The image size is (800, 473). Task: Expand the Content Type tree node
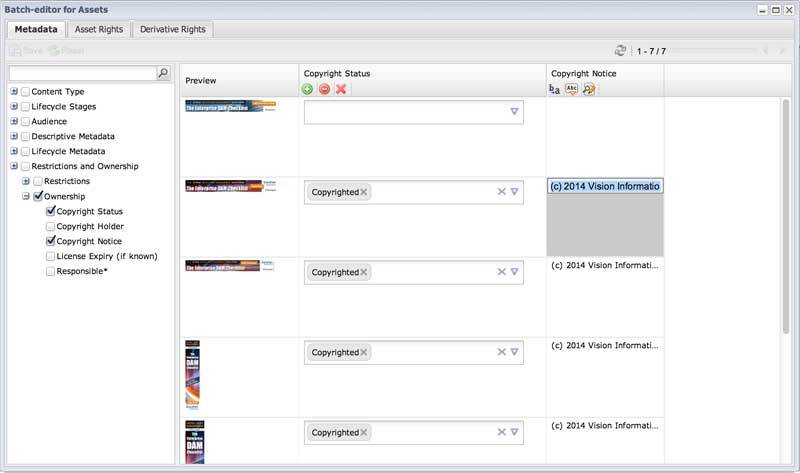tap(14, 91)
